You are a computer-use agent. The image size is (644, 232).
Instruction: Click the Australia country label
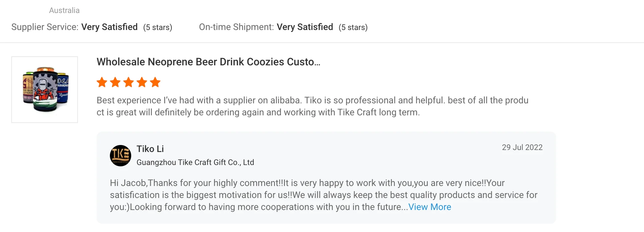[64, 10]
